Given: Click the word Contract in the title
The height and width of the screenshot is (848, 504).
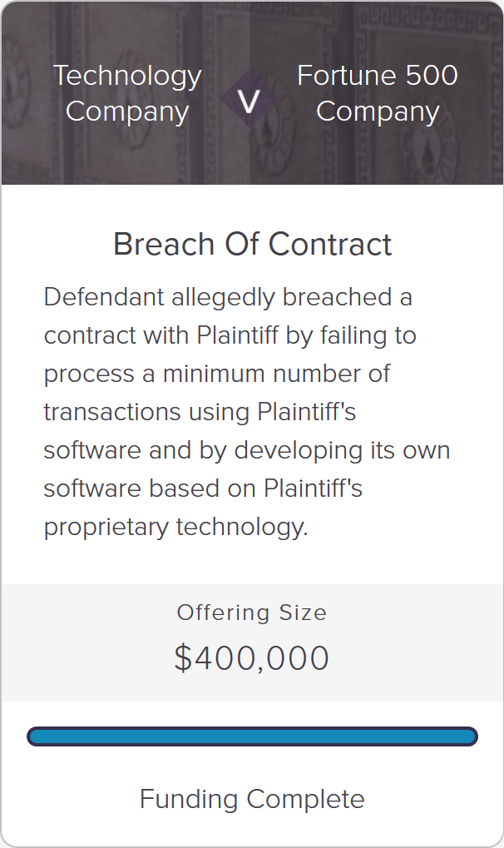Looking at the screenshot, I should (330, 244).
